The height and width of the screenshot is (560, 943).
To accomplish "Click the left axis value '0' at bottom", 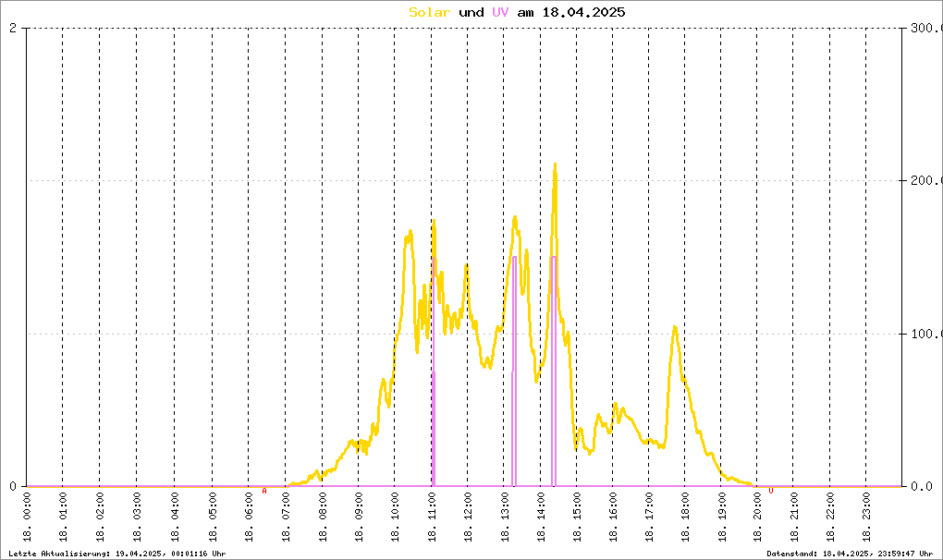I will pyautogui.click(x=13, y=486).
